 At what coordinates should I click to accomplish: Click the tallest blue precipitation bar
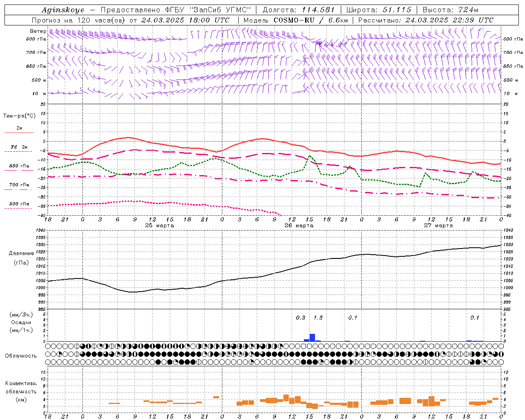click(x=312, y=338)
